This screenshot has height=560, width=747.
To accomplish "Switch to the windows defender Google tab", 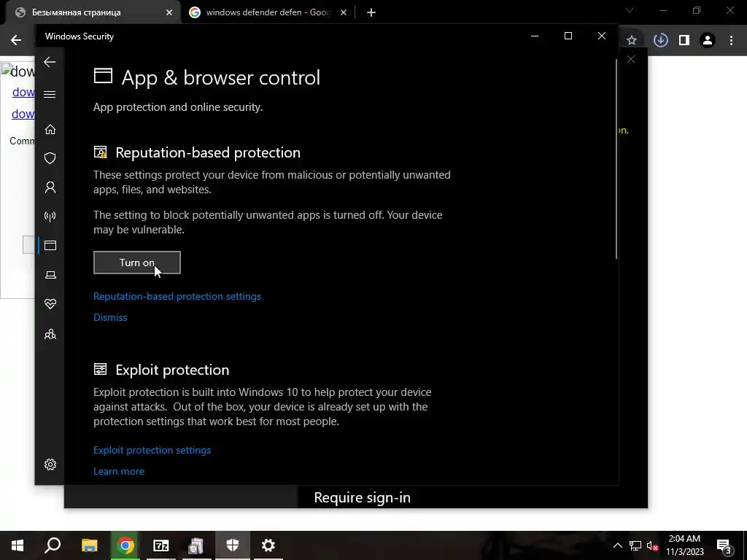I will click(268, 12).
